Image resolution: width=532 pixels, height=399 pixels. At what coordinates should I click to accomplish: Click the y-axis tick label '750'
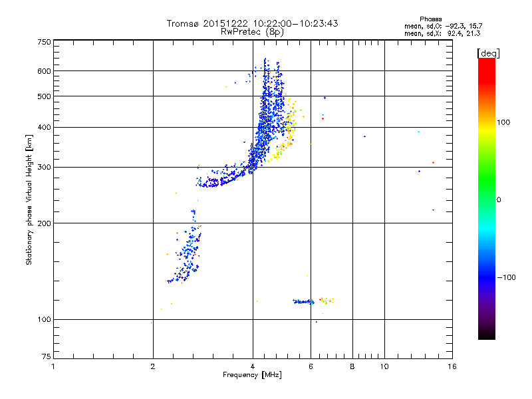(44, 42)
